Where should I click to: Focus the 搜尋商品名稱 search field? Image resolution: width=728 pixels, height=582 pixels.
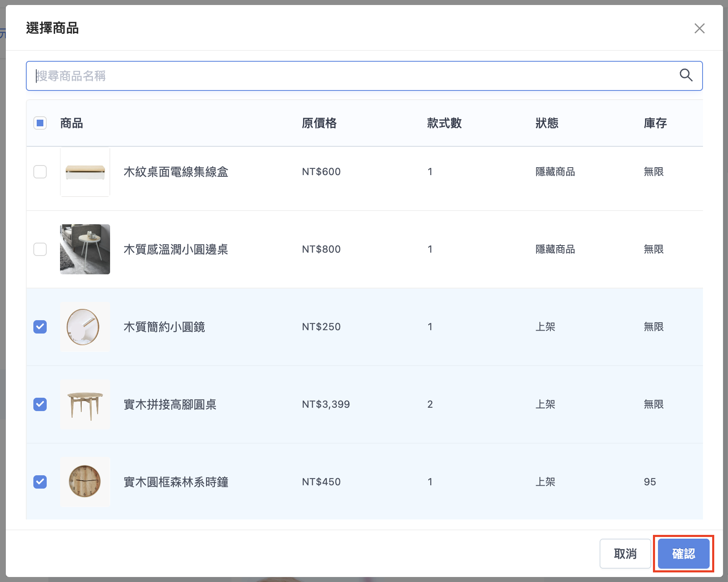point(364,76)
